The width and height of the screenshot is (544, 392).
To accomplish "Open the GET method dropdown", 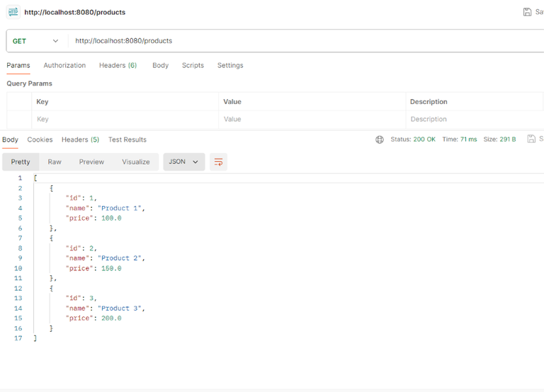I will click(36, 41).
